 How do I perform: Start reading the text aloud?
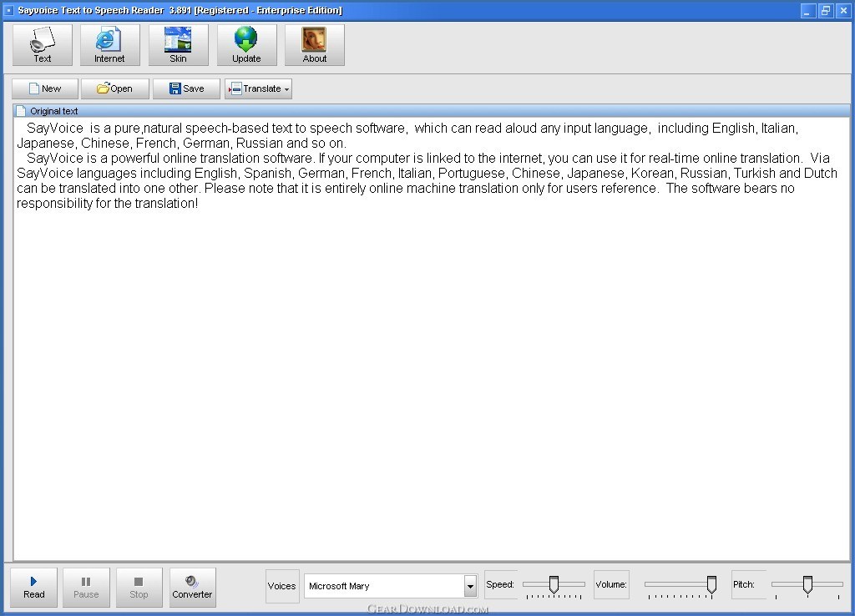33,587
